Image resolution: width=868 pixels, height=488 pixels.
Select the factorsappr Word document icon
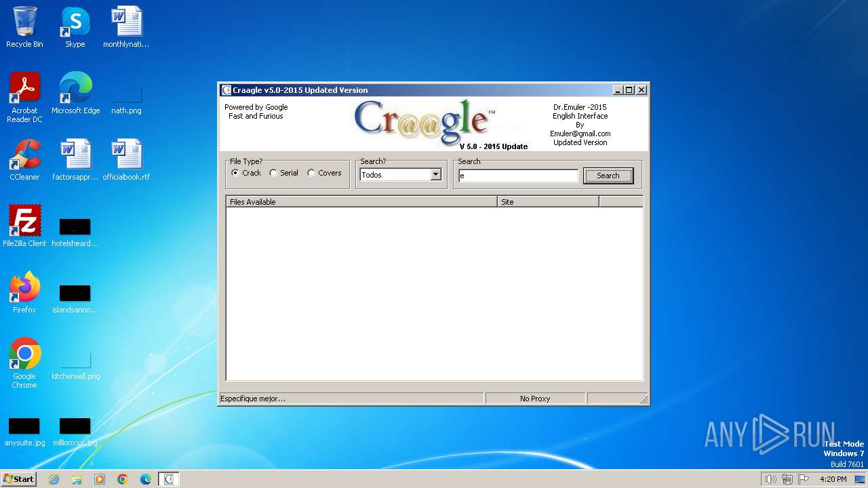(75, 160)
